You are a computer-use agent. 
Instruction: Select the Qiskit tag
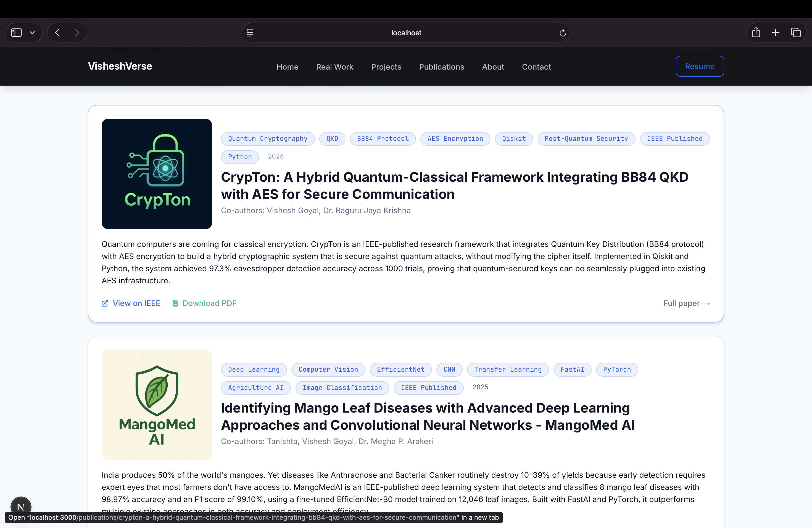[x=514, y=139]
